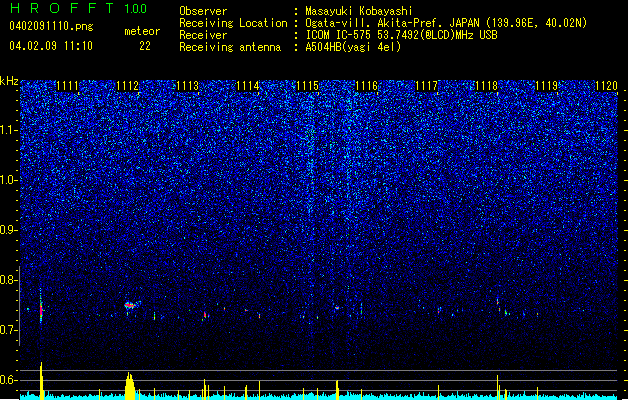
Task: Click the Receiving antenna field label
Action: (x=230, y=47)
